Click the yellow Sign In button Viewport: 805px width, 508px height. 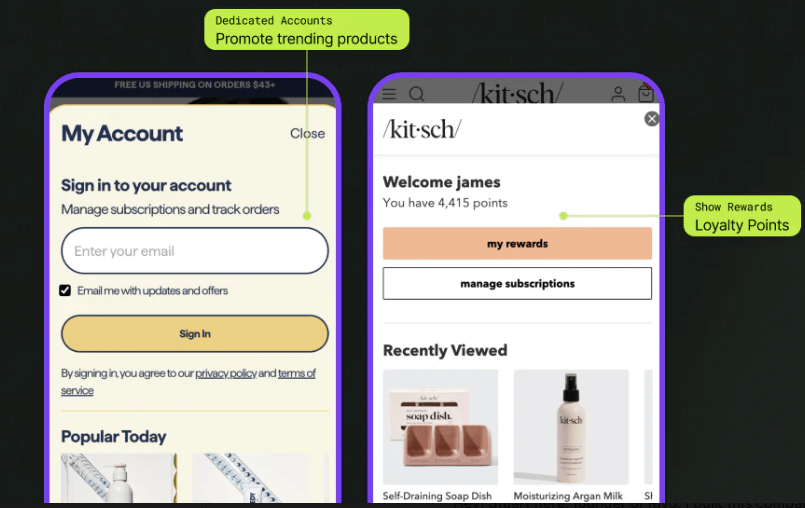[195, 334]
